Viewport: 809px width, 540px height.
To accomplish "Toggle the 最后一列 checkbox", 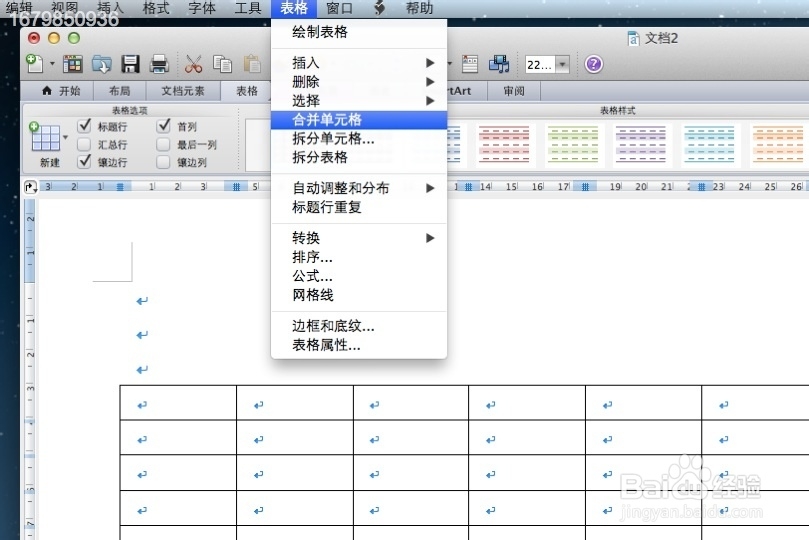I will pyautogui.click(x=163, y=144).
